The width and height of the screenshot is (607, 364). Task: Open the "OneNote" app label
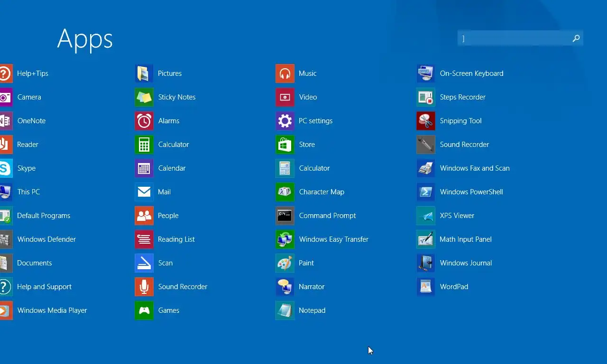point(32,121)
